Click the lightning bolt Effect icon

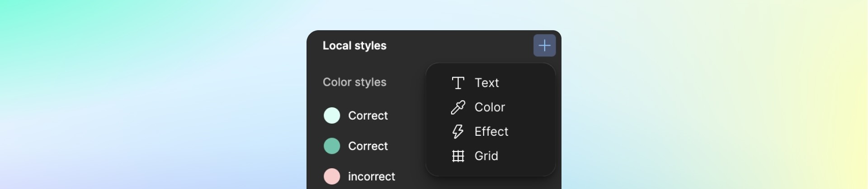(x=458, y=132)
